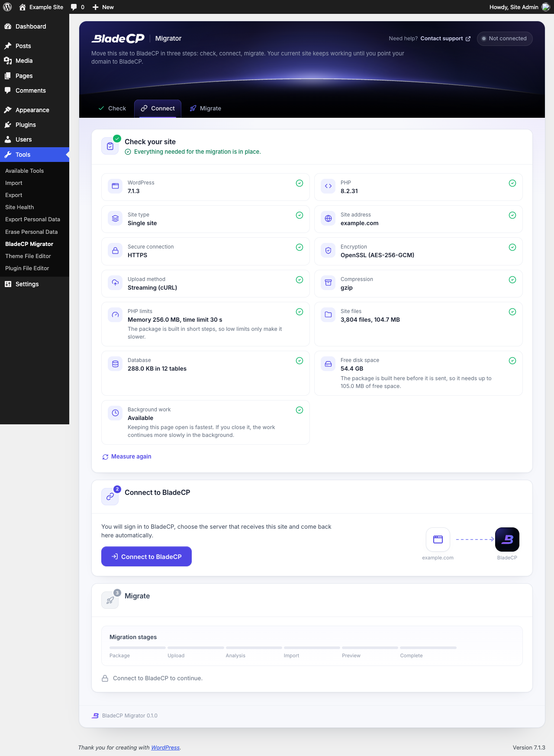Click the Secure connection padlock icon
The width and height of the screenshot is (554, 756).
115,250
